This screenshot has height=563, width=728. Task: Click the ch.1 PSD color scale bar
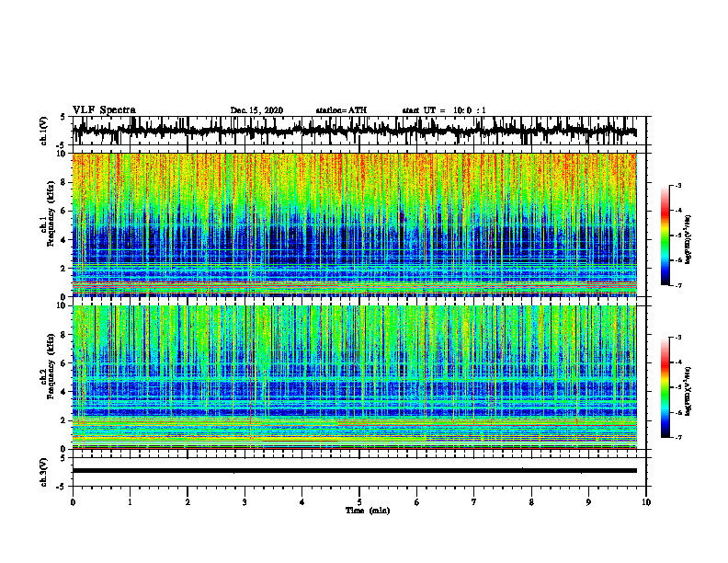point(665,236)
